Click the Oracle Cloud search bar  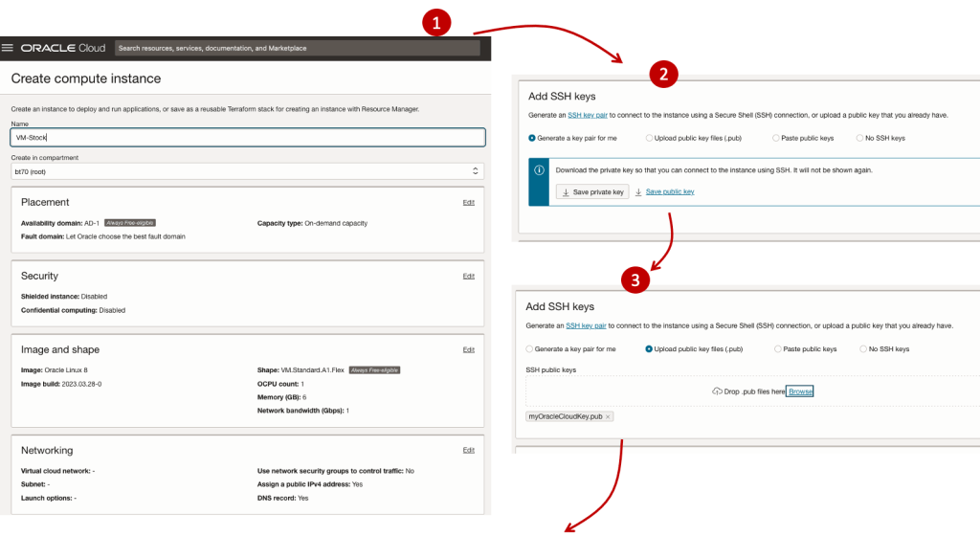[x=297, y=48]
